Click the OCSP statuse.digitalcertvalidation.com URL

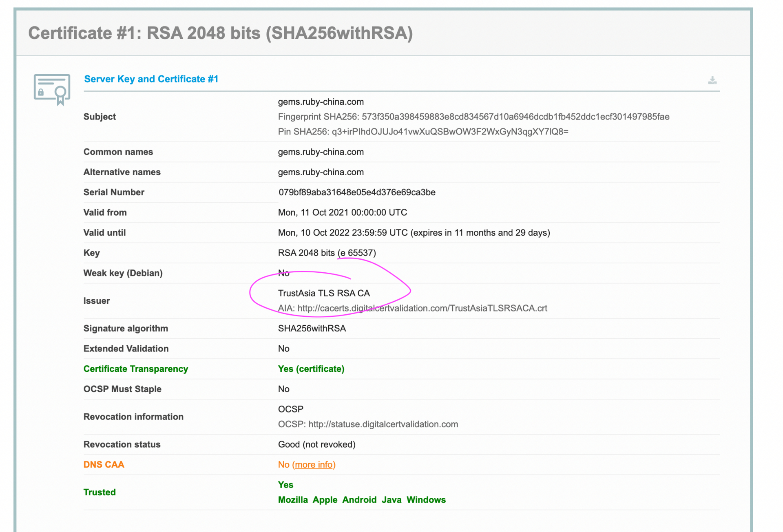[x=383, y=424]
